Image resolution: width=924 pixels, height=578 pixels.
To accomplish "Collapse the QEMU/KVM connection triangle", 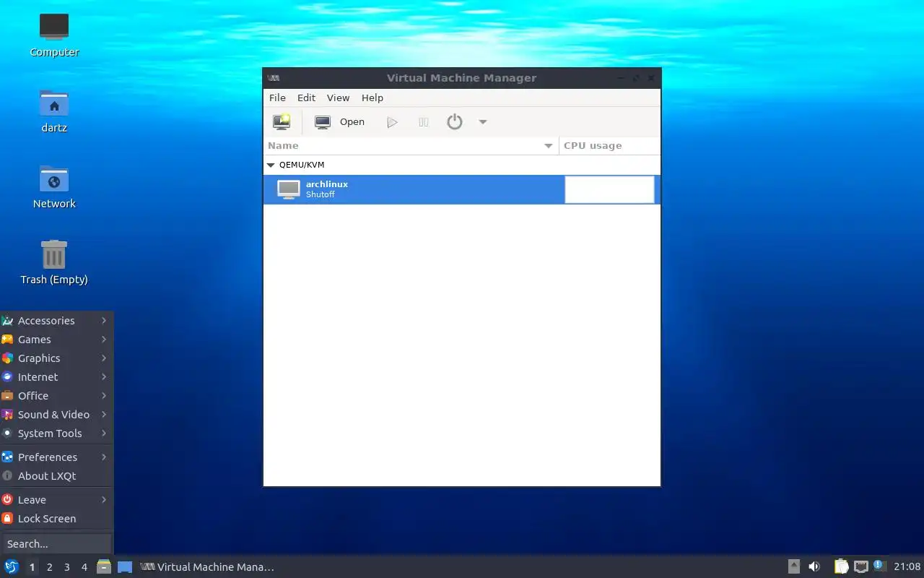I will 271,165.
